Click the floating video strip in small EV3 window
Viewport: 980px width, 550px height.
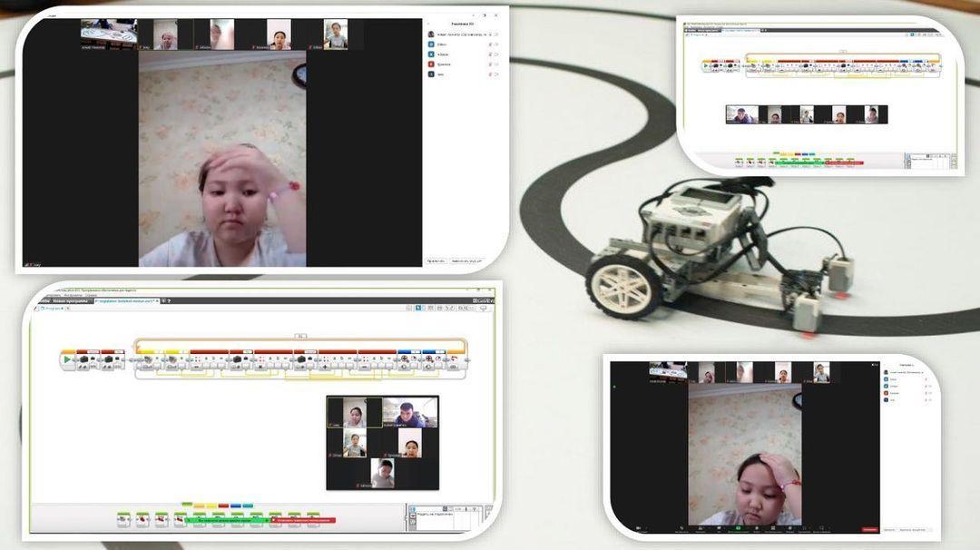tap(807, 114)
